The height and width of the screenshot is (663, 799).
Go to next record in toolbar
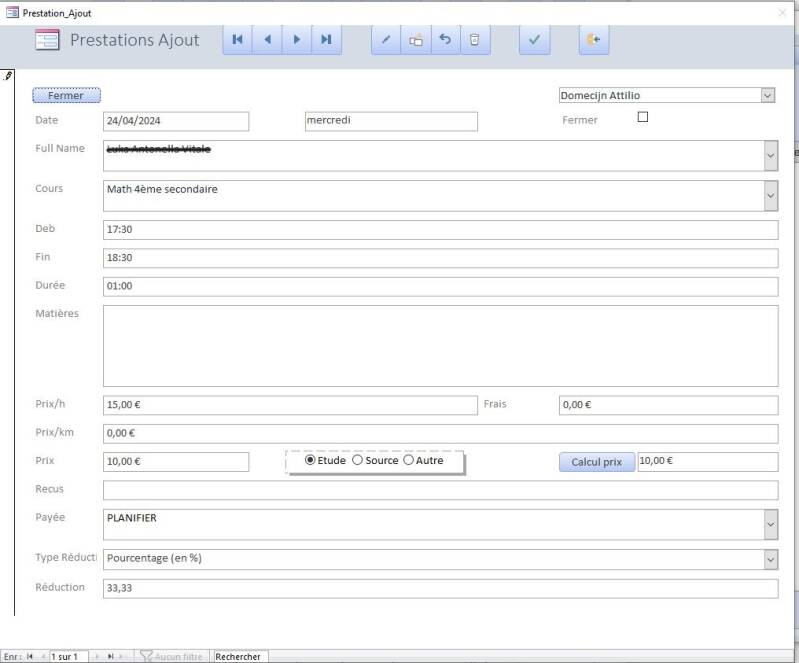(x=296, y=40)
